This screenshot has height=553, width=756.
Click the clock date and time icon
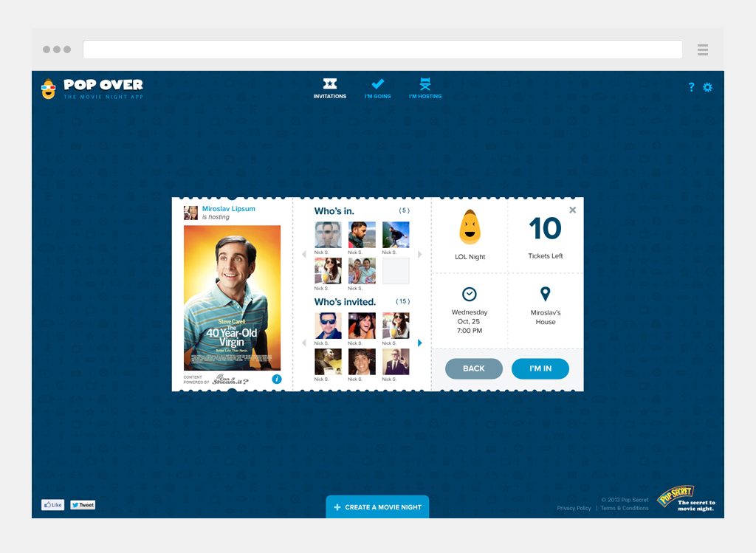(x=469, y=295)
